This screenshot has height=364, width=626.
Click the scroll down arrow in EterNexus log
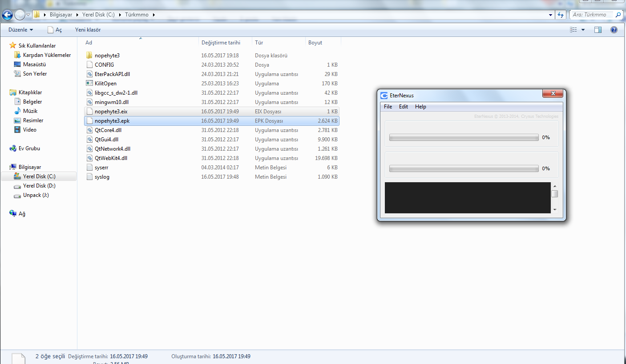click(554, 210)
